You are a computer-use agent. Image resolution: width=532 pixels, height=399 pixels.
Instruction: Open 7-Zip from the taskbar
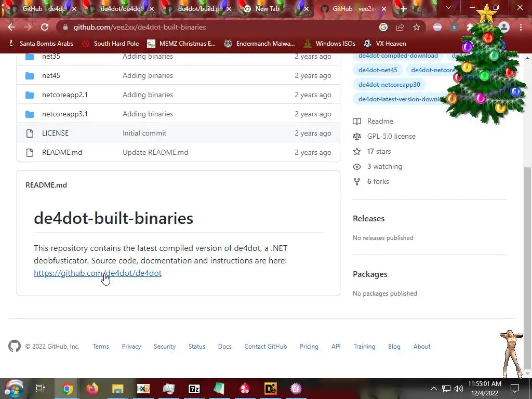pyautogui.click(x=194, y=389)
